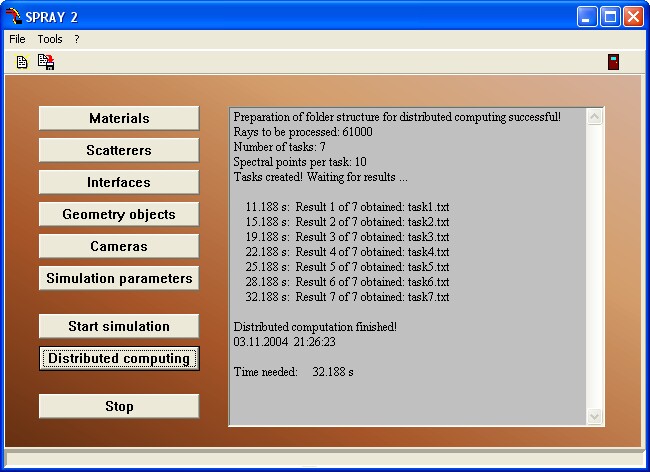Click the 'Result 6 of 7 obtained: task6.txt' line
This screenshot has width=650, height=472.
(347, 282)
